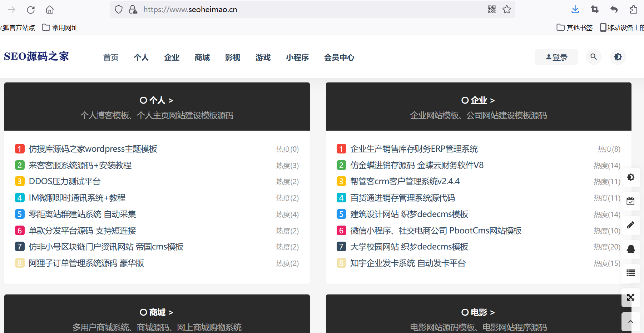Open the 个人 navigation item
Viewport: 644px width, 333px height.
coord(141,57)
